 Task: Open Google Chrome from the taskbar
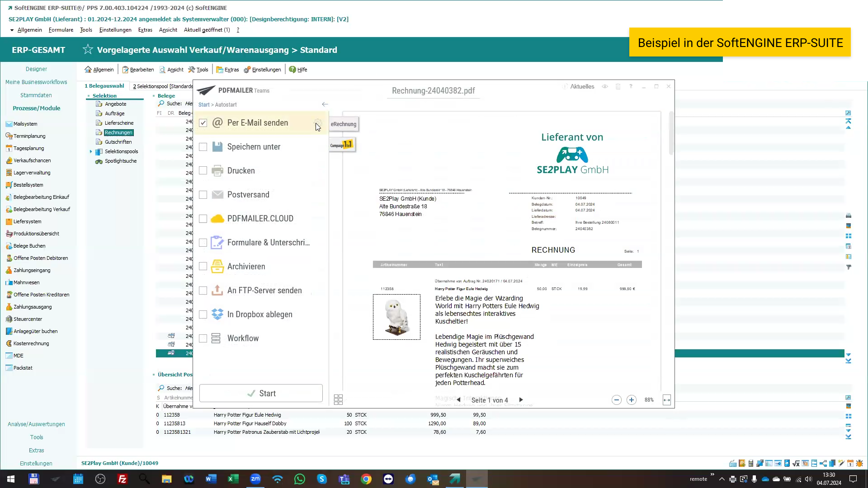366,479
